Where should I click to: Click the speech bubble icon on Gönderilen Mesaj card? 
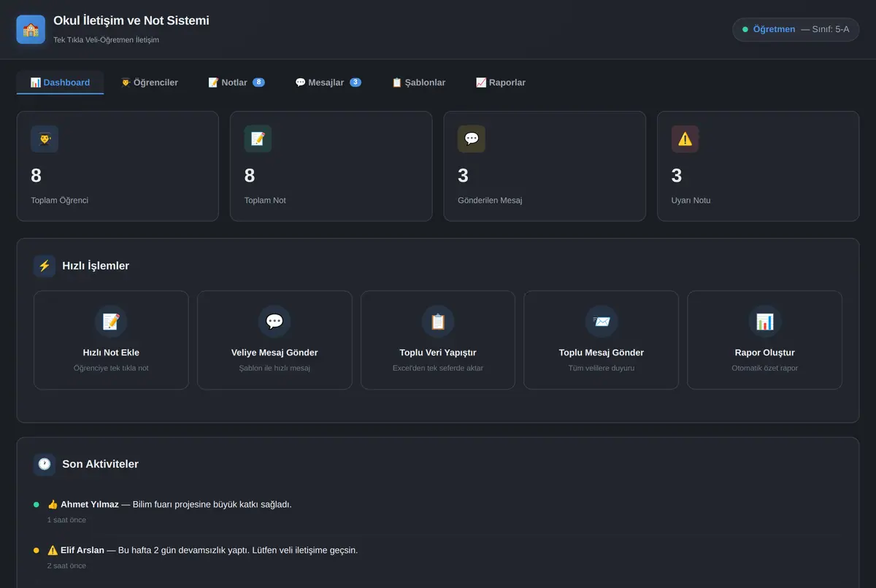click(472, 139)
